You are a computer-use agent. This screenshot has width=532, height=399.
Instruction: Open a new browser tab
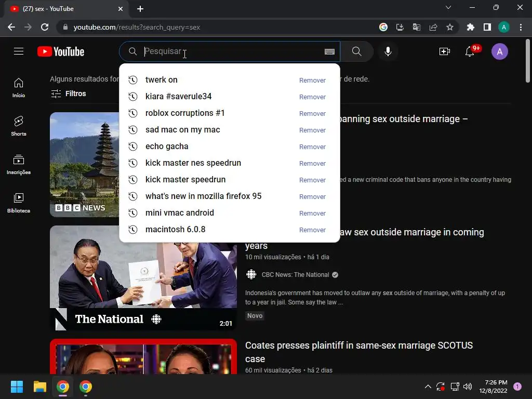(x=140, y=9)
